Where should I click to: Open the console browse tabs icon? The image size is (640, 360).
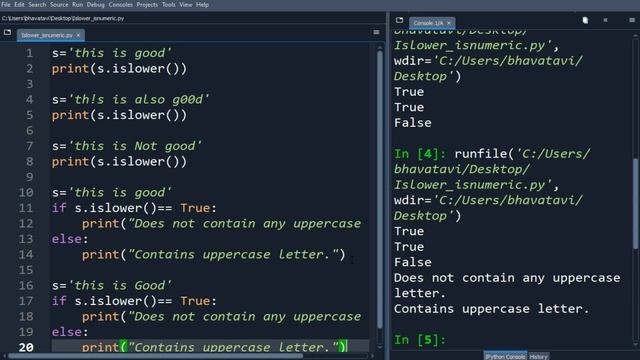pos(399,20)
